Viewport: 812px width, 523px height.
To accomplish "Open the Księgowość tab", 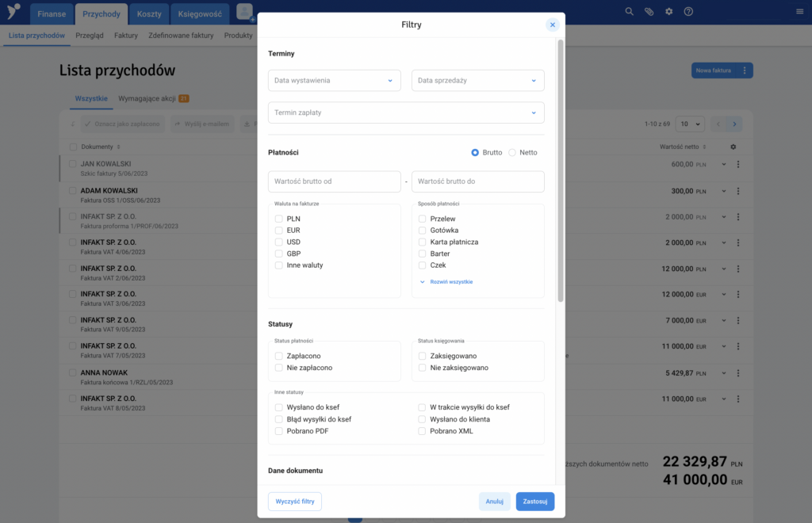I will click(x=200, y=14).
